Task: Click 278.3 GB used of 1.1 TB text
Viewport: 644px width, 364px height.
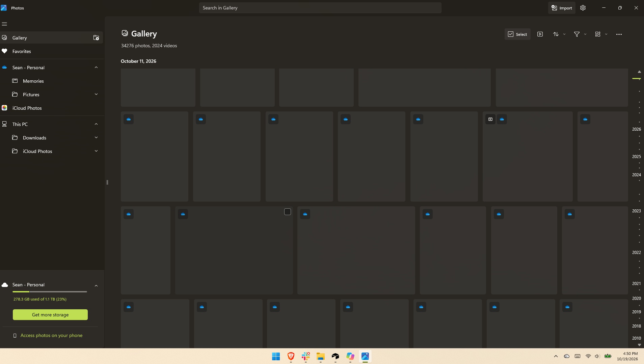Action: pos(40,299)
